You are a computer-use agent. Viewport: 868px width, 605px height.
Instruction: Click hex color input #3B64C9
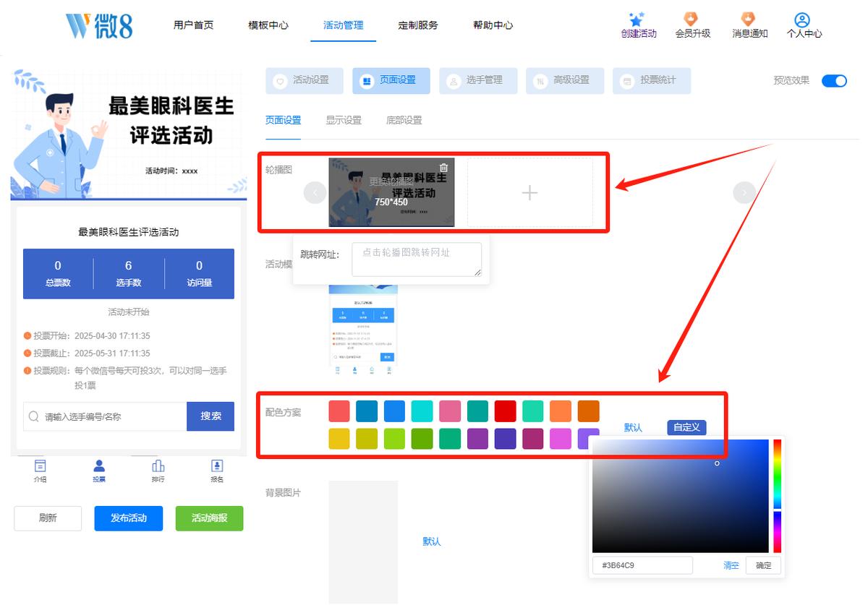642,565
